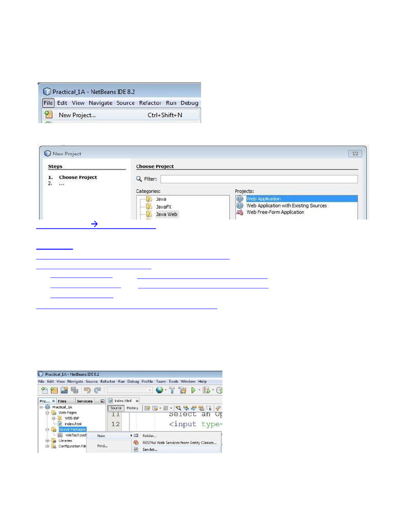Viewport: 399px width, 532px height.
Task: Click the Filter field in New Project dialog
Action: [x=259, y=179]
